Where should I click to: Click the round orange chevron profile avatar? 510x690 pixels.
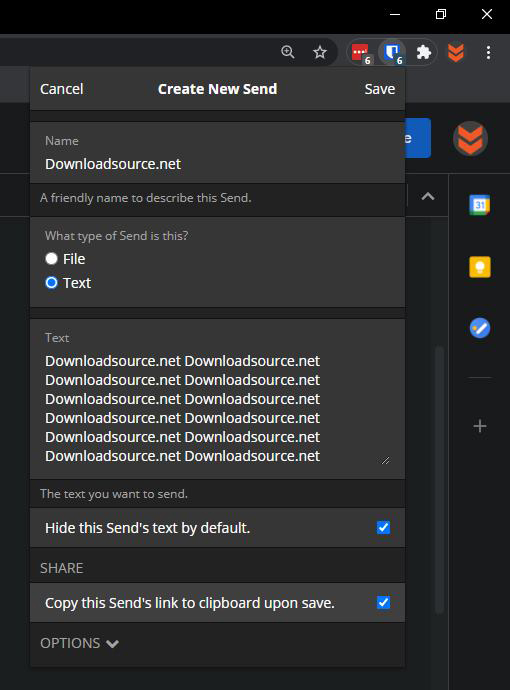click(470, 139)
